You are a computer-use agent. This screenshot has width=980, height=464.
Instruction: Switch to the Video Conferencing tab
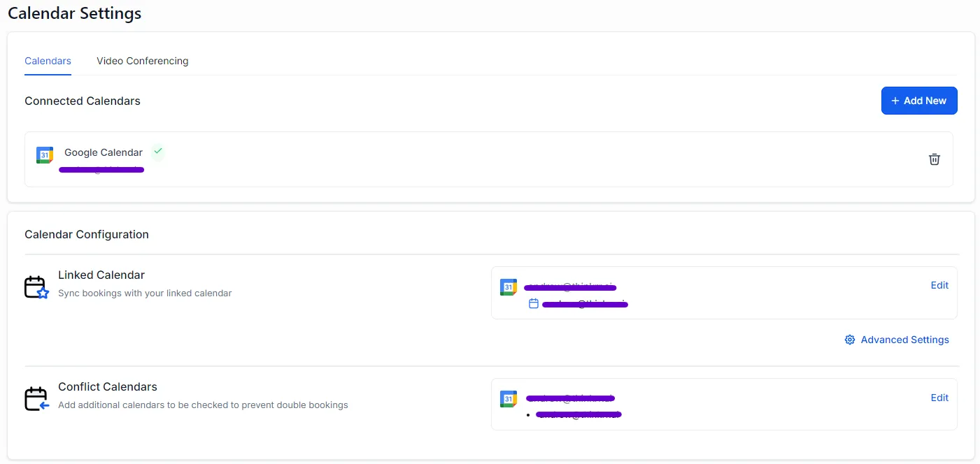tap(142, 61)
